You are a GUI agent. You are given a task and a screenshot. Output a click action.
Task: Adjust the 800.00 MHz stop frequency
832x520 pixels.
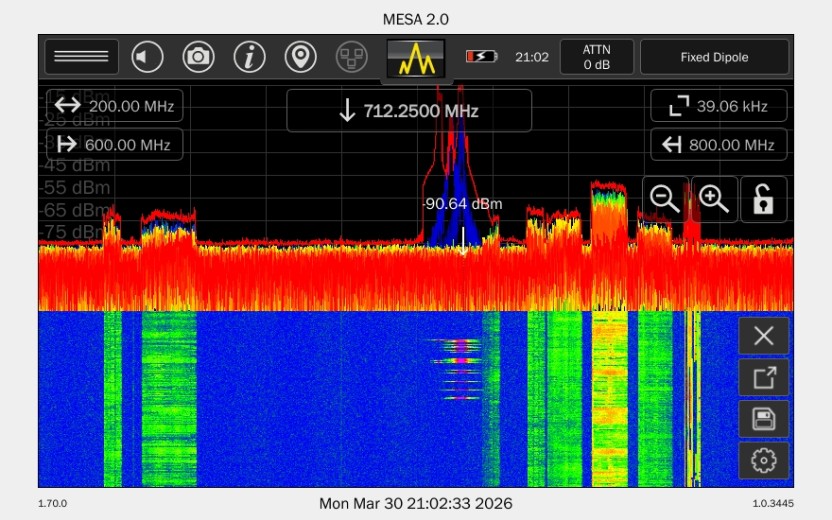point(718,145)
